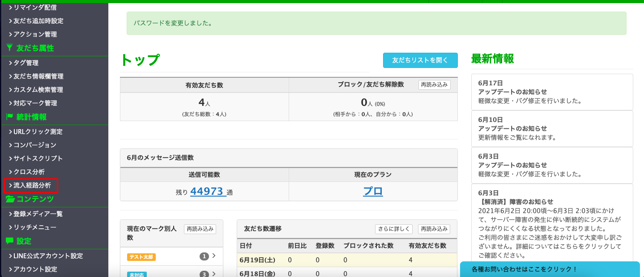644x277 pixels.
Task: Click the blue 未対応 mark badge
Action: point(137,274)
